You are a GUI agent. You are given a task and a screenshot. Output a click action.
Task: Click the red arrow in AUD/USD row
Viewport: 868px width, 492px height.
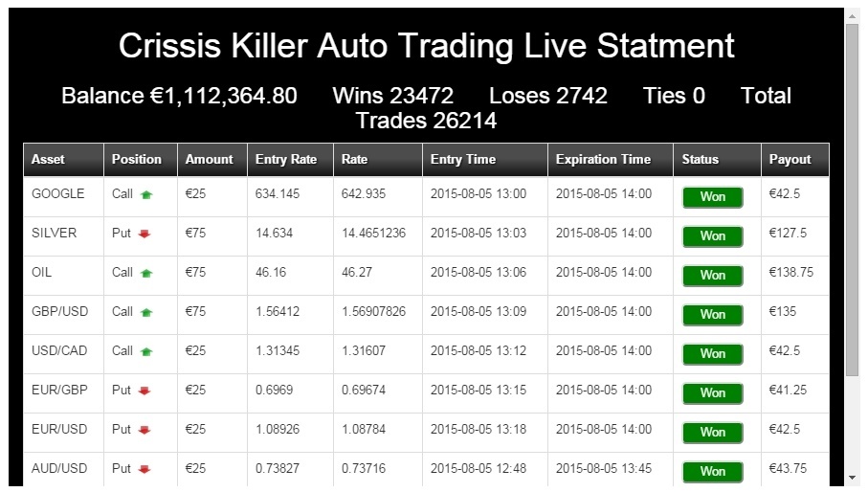[x=145, y=469]
